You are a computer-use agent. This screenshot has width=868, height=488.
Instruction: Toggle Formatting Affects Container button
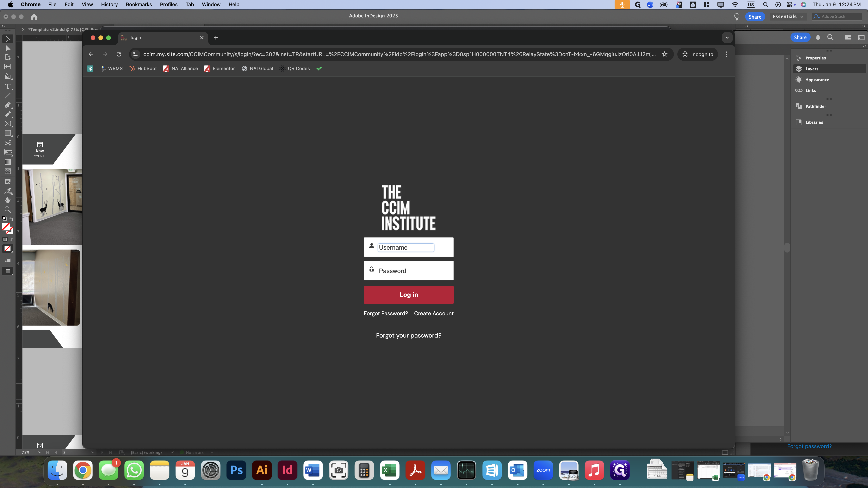point(5,240)
